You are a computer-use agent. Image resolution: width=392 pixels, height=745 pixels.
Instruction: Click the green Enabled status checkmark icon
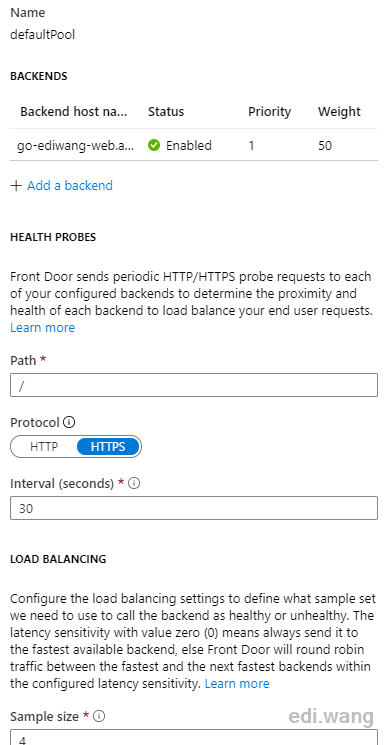pyautogui.click(x=154, y=145)
